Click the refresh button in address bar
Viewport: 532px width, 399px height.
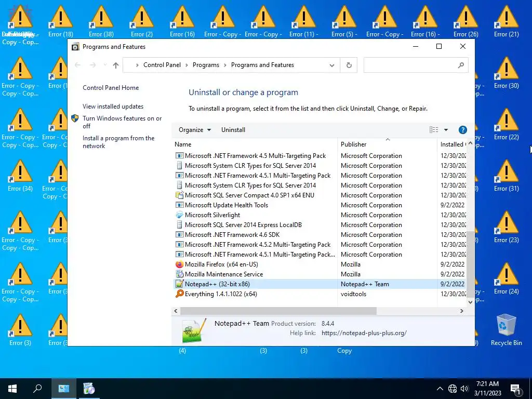pos(349,65)
